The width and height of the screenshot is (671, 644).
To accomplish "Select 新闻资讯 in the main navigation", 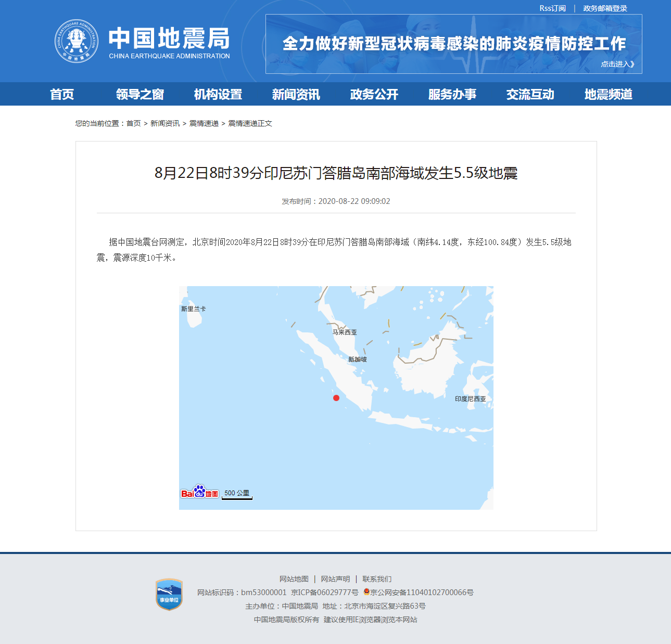I will point(296,94).
